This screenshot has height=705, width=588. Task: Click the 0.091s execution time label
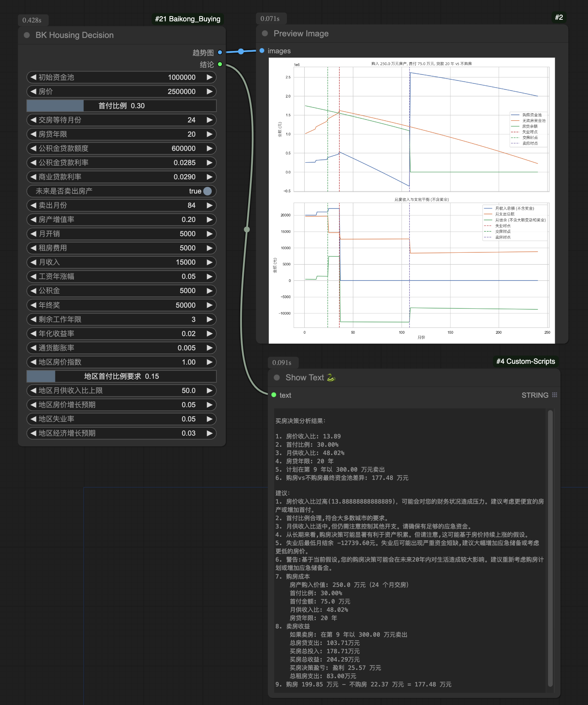click(x=282, y=363)
